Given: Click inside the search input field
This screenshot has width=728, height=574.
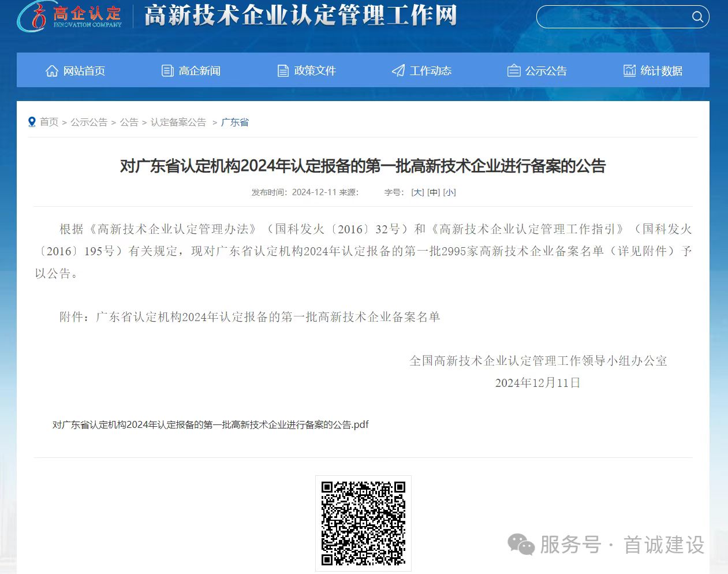Looking at the screenshot, I should (x=612, y=17).
